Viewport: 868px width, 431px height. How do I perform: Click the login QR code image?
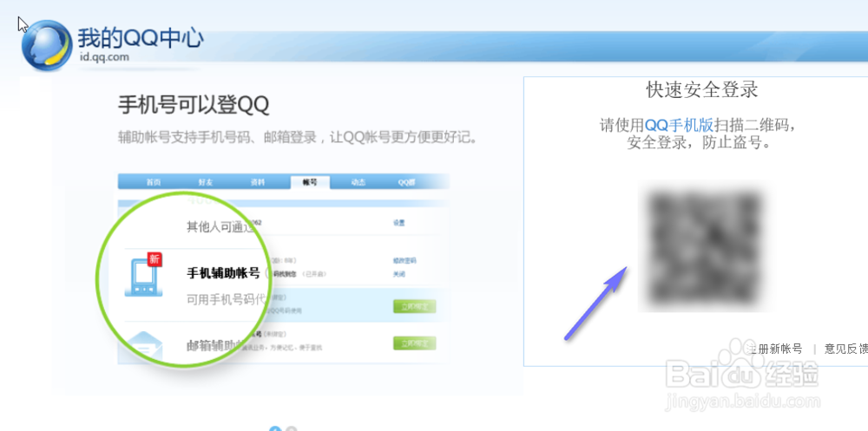[705, 247]
